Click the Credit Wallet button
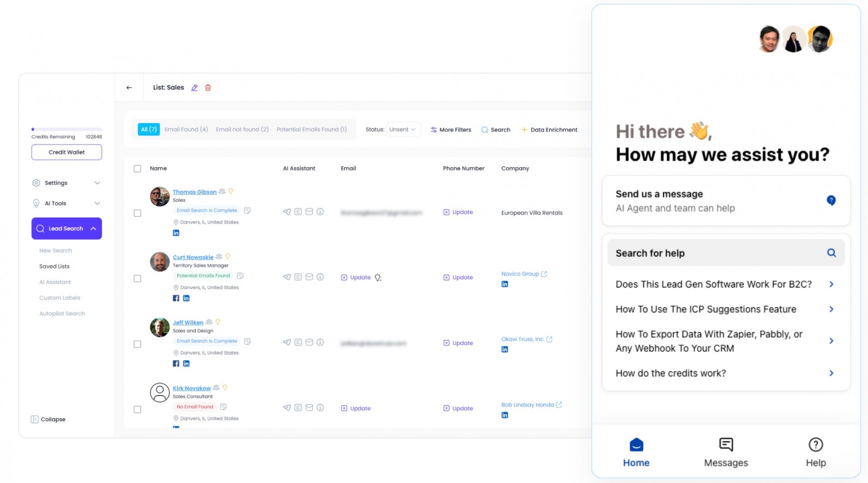The image size is (868, 483). (x=66, y=152)
